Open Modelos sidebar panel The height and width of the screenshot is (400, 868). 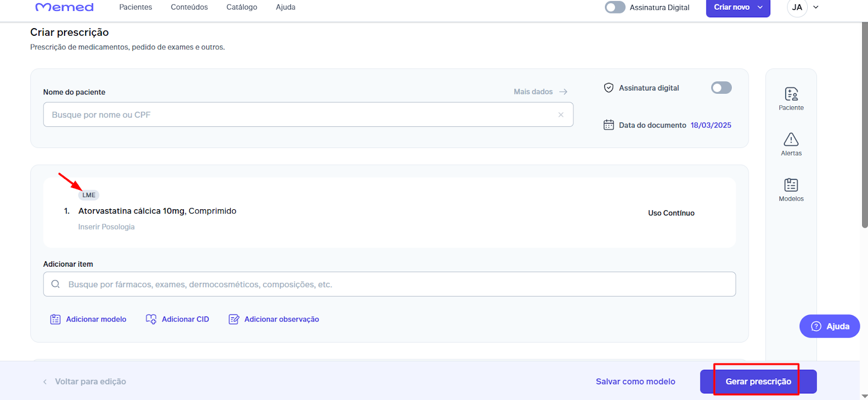tap(791, 190)
